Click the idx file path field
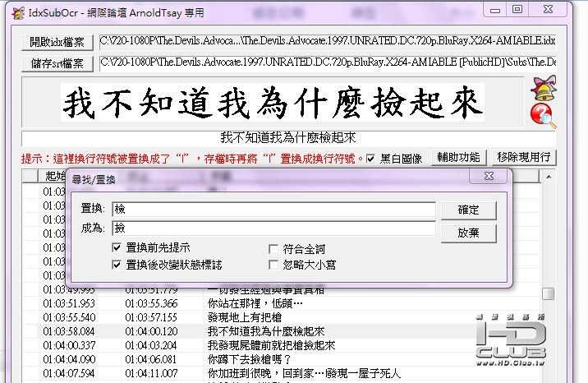This screenshot has width=588, height=383. (327, 41)
